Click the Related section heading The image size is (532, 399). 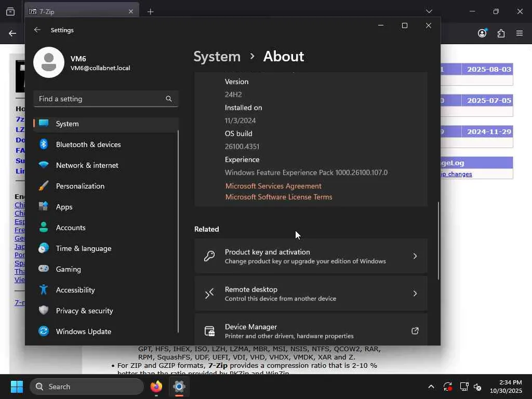pyautogui.click(x=206, y=229)
